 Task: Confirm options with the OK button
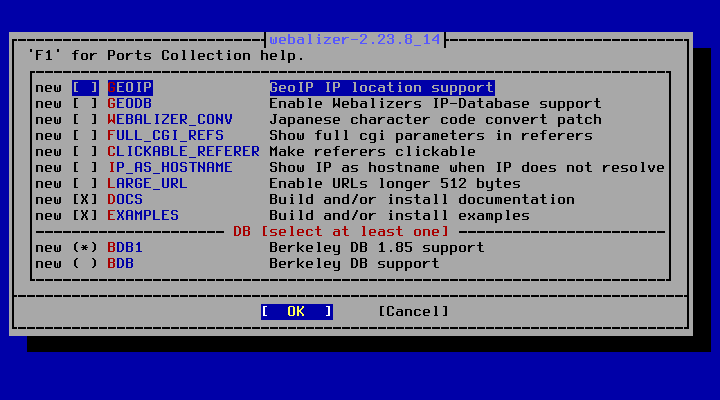pos(297,311)
